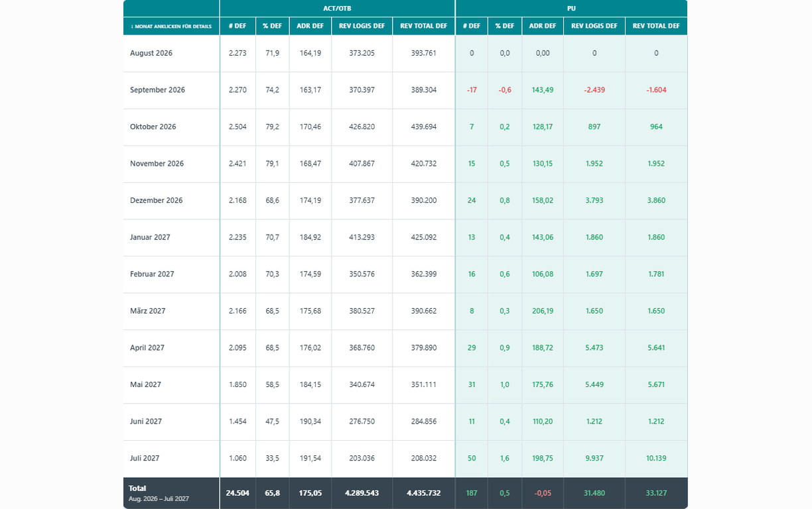812x509 pixels.
Task: Click the Oktober occupancy value 79,2
Action: [272, 127]
